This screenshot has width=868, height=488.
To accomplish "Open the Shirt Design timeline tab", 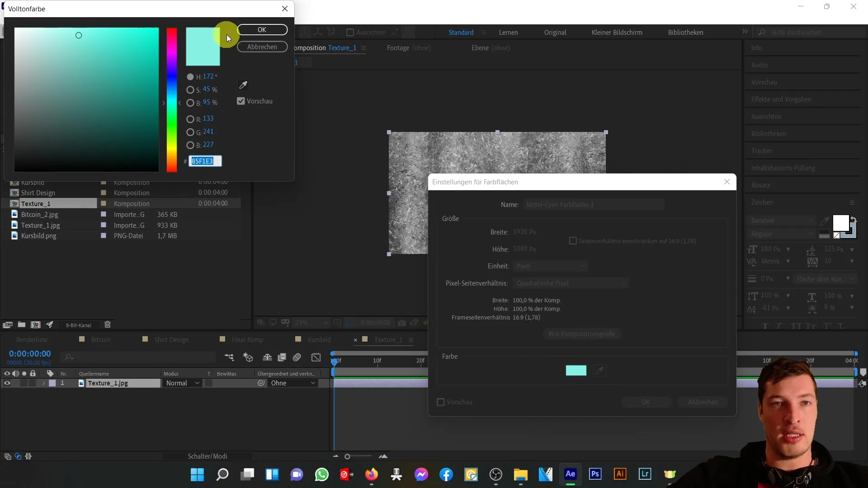I will (171, 340).
